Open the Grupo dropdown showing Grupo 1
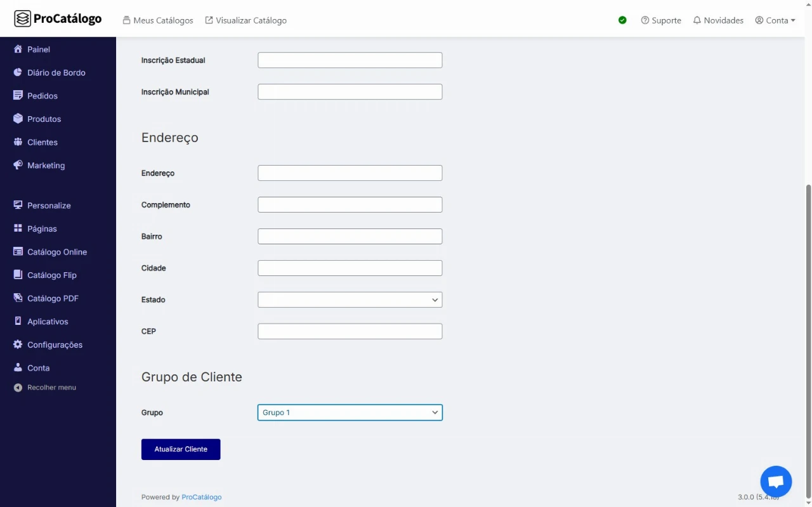The height and width of the screenshot is (507, 812). 350,412
